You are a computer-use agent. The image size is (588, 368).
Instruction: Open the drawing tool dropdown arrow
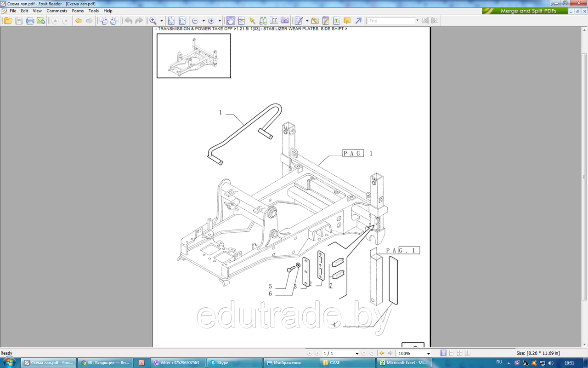click(x=307, y=21)
